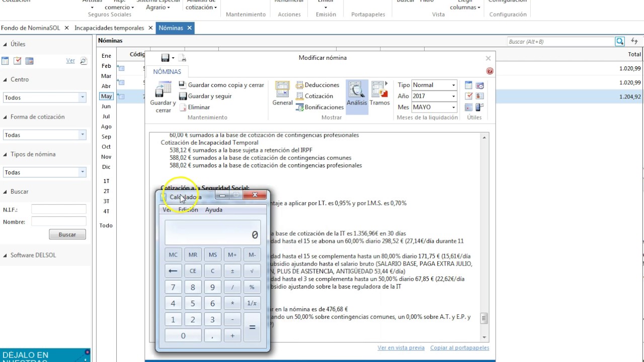Collapse the Forma de cotización section

[x=6, y=117]
